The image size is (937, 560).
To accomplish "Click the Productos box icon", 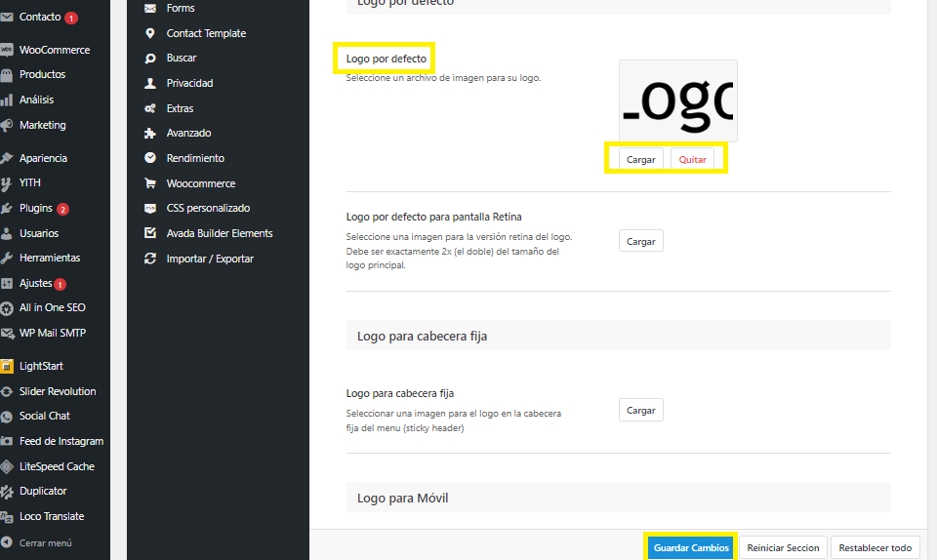I will coord(7,75).
